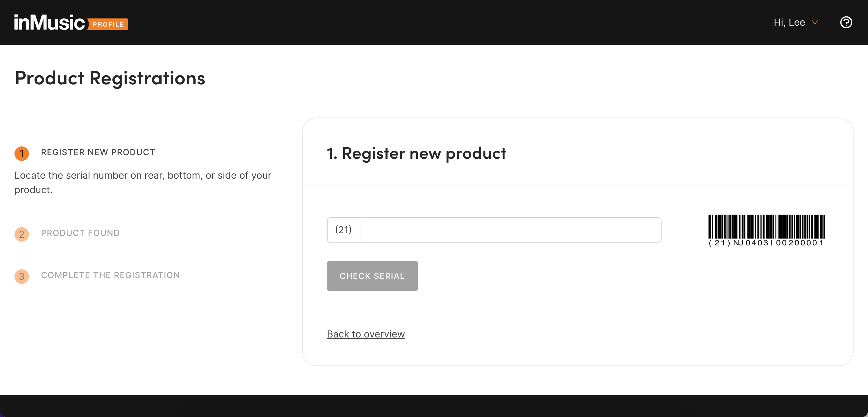Click the orange PROFILE badge
Image resolution: width=868 pixels, height=417 pixels.
[108, 24]
